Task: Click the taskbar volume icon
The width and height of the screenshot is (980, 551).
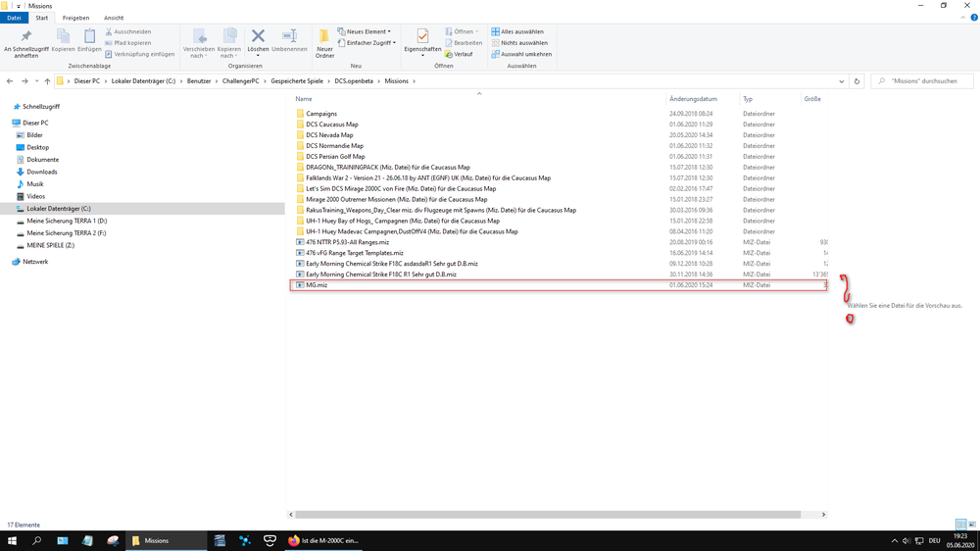Action: click(x=906, y=541)
